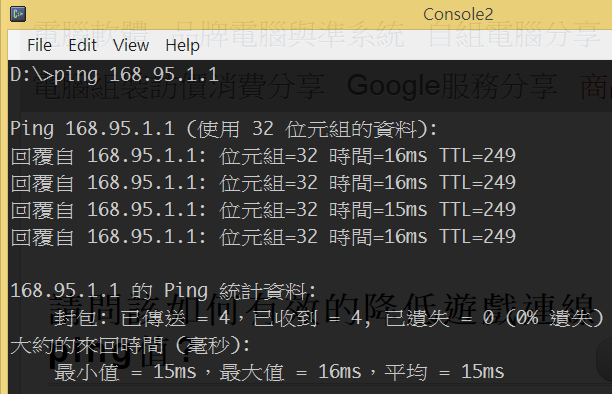Open the Help menu
The image size is (612, 394).
(182, 45)
